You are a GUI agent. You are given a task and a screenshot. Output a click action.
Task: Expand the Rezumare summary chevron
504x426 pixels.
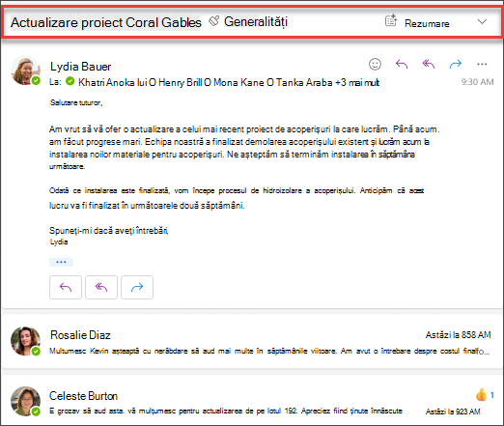click(x=482, y=21)
